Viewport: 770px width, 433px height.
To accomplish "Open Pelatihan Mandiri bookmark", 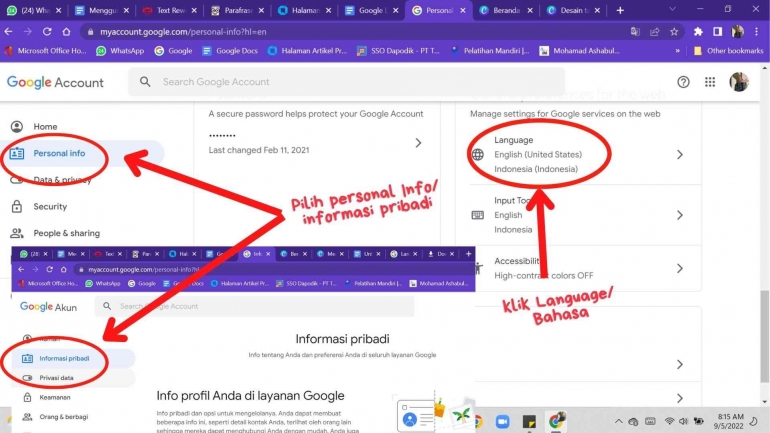I will point(490,51).
